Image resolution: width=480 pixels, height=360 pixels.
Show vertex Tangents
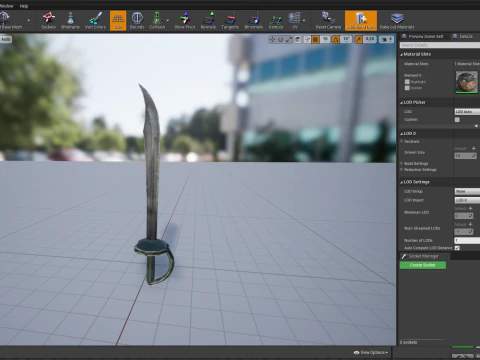(x=230, y=21)
